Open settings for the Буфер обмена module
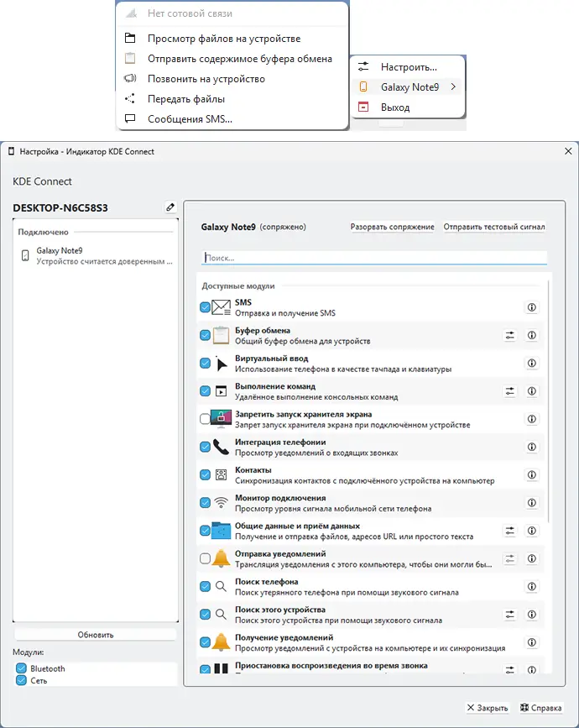 (509, 336)
